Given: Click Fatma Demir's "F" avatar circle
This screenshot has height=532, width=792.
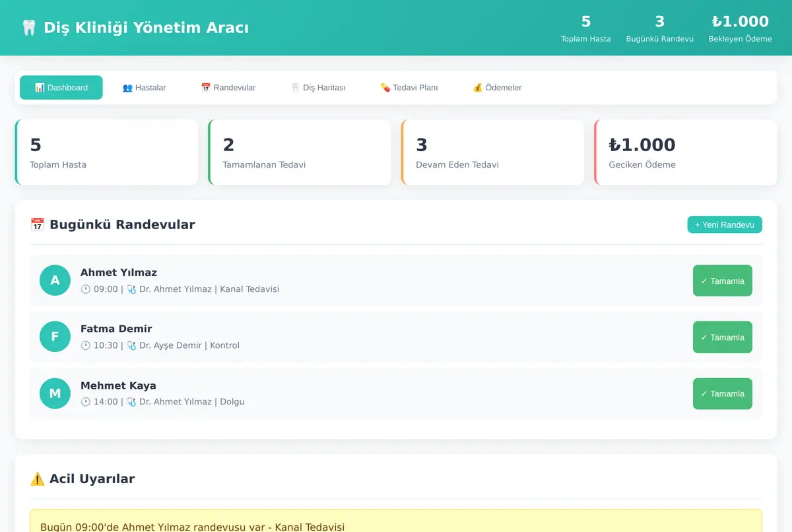Looking at the screenshot, I should pyautogui.click(x=55, y=337).
